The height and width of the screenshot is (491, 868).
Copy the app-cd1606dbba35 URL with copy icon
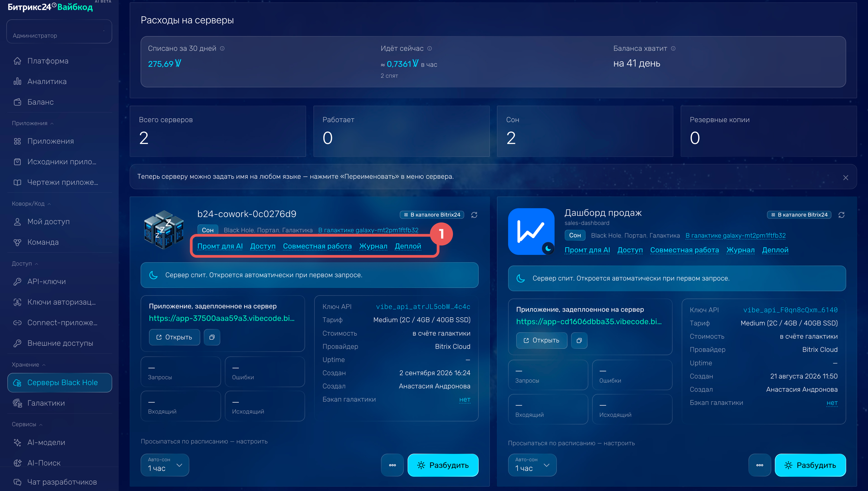(x=579, y=341)
